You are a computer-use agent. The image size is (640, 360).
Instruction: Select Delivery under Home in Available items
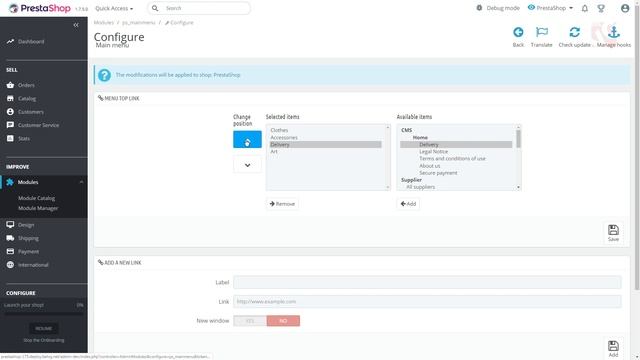click(x=456, y=144)
